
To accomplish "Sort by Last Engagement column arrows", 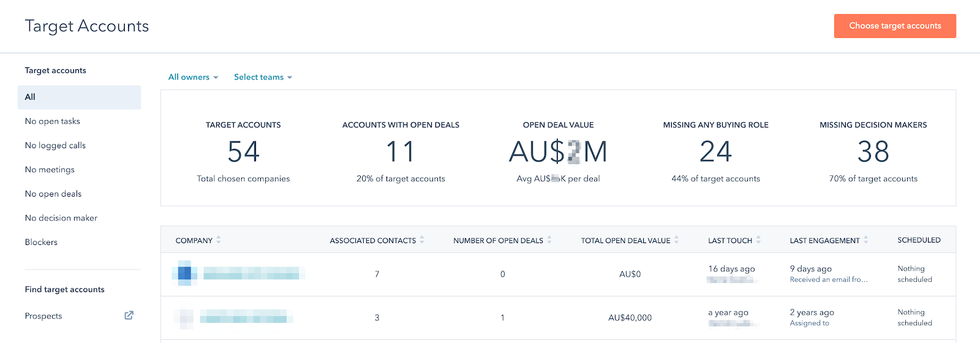I will (x=866, y=240).
